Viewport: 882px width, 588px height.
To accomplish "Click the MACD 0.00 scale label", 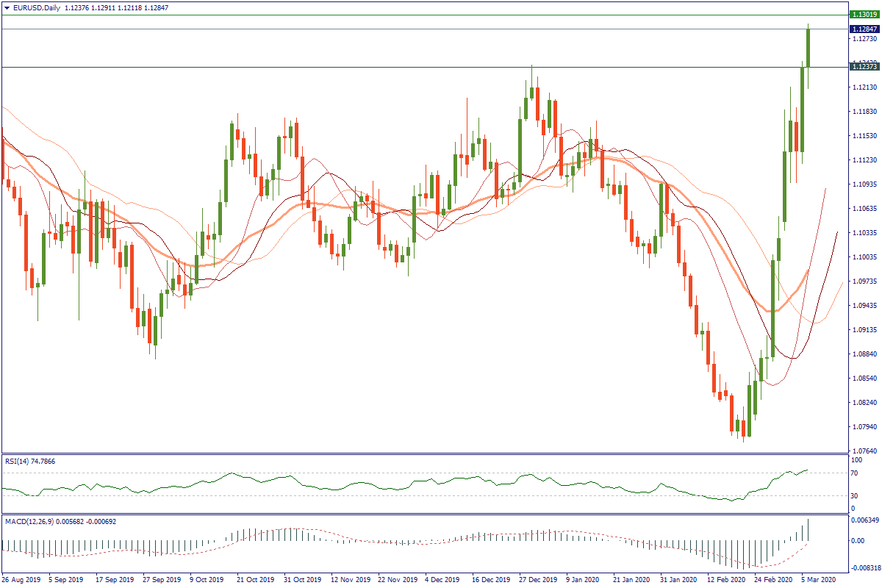I will point(856,540).
